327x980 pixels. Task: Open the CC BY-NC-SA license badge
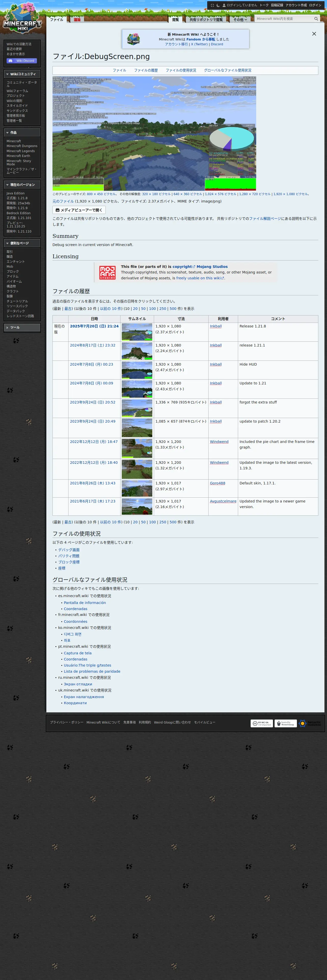click(x=262, y=723)
